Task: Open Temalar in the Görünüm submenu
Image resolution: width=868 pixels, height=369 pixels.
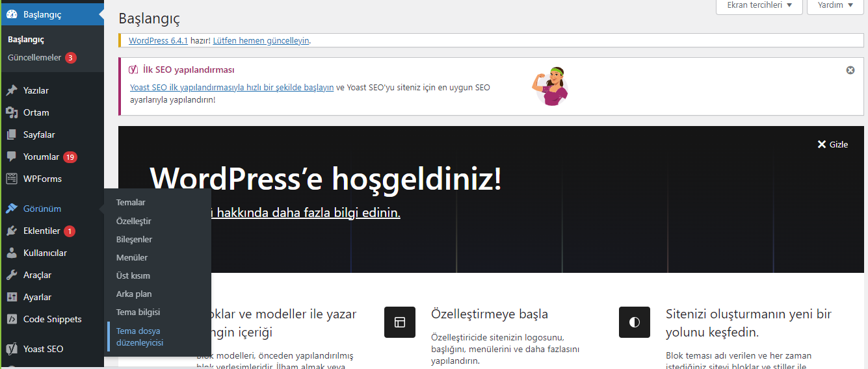Action: (x=131, y=202)
